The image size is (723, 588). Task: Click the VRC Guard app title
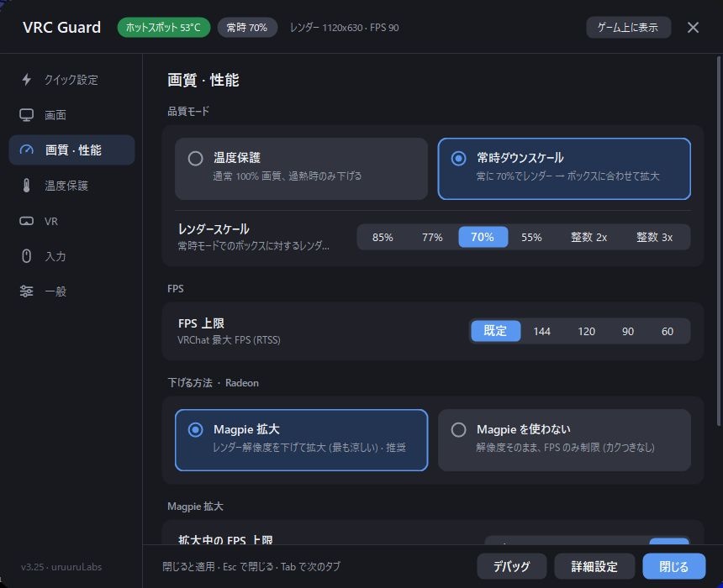[x=61, y=28]
